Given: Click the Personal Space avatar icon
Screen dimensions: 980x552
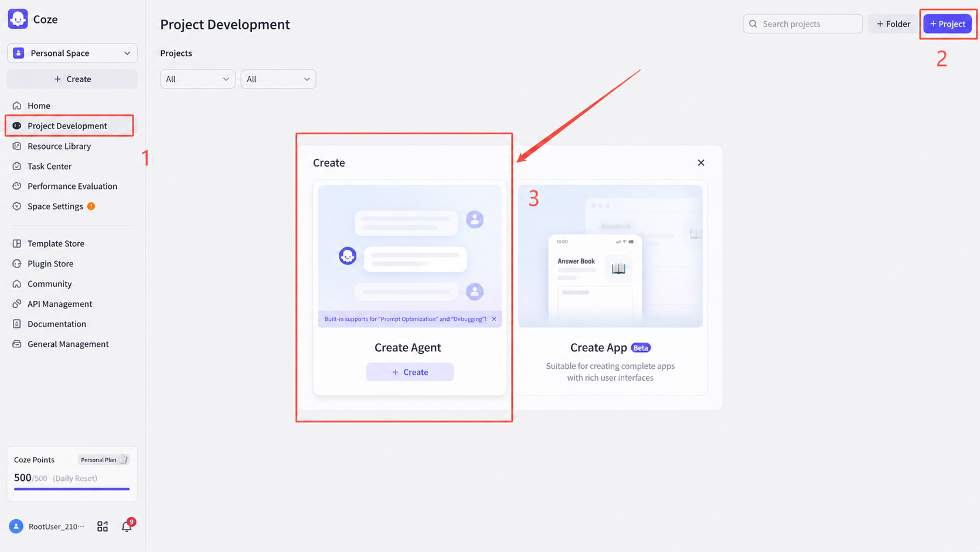Looking at the screenshot, I should point(19,53).
